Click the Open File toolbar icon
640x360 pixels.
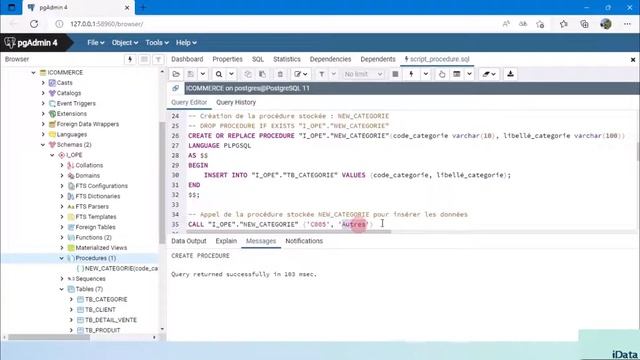(176, 74)
